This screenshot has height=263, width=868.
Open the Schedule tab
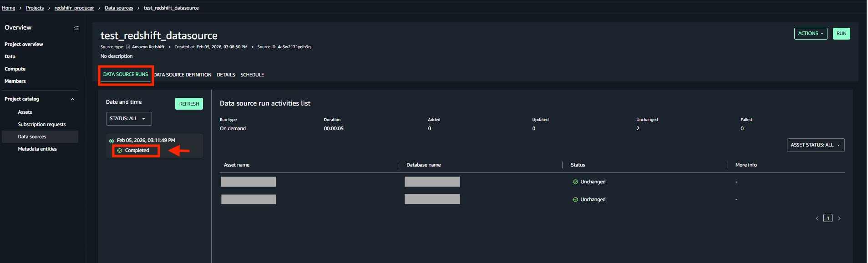(x=252, y=75)
